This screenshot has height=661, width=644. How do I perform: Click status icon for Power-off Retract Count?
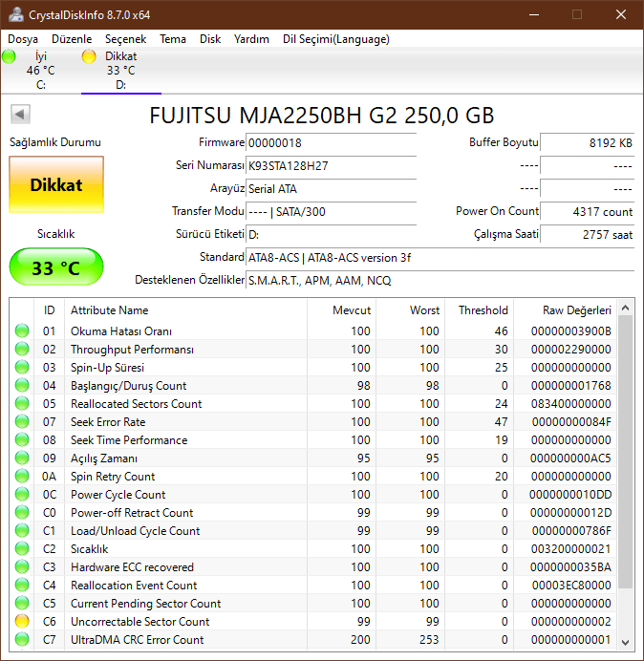[x=22, y=512]
